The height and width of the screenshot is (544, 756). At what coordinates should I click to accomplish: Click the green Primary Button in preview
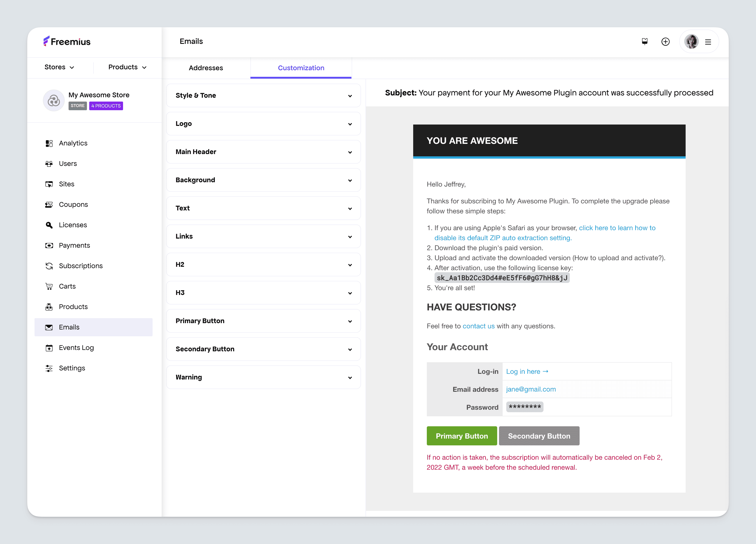[462, 436]
